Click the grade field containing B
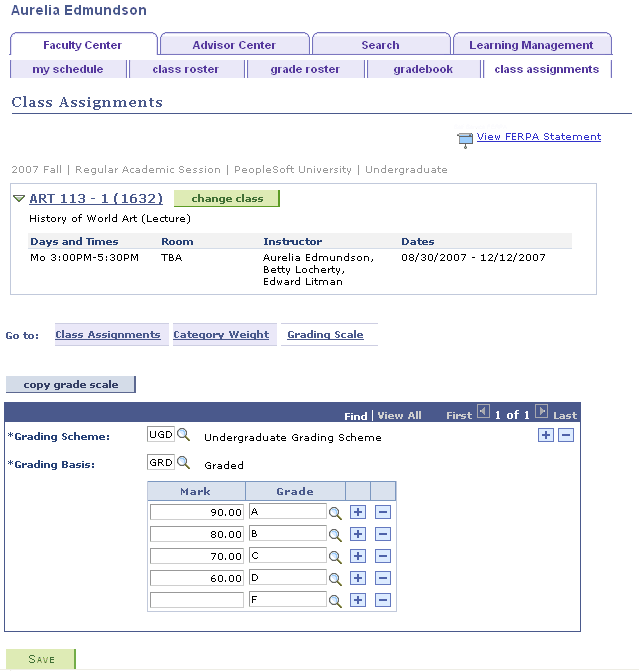Screen dimensions: 639x671 click(288, 534)
